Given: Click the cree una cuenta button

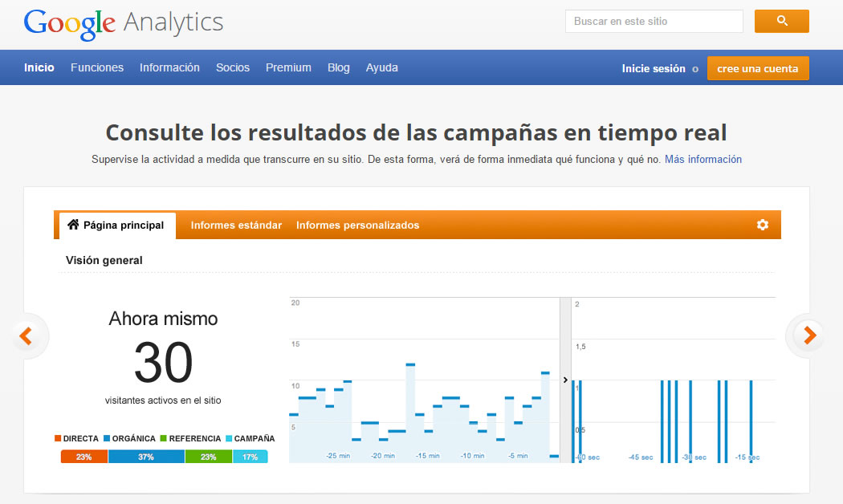Looking at the screenshot, I should point(758,69).
